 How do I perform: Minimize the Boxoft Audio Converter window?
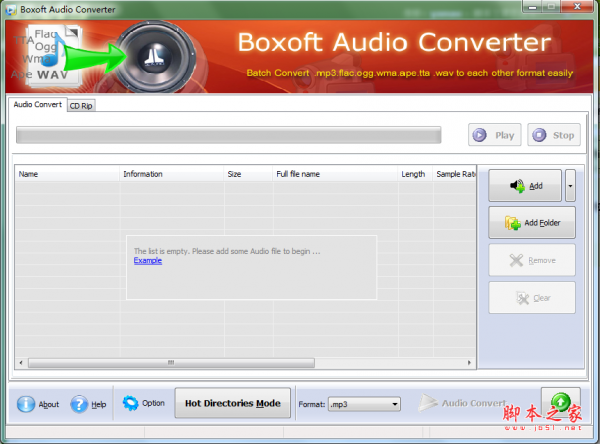(532, 7)
